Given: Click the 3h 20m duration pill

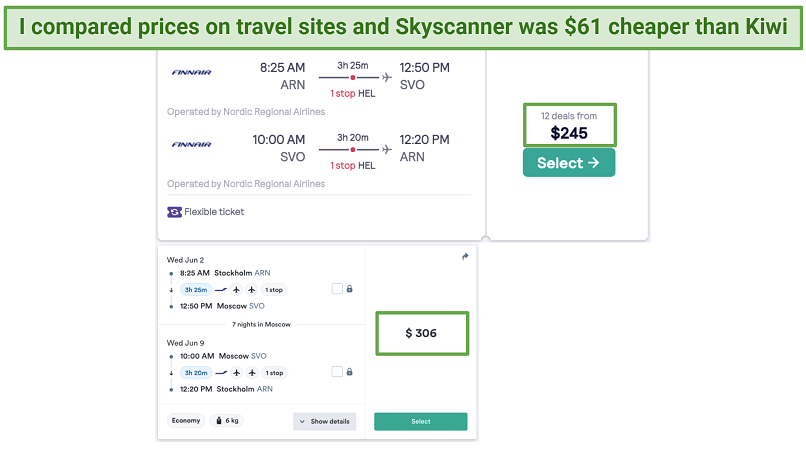Looking at the screenshot, I should pyautogui.click(x=195, y=372).
